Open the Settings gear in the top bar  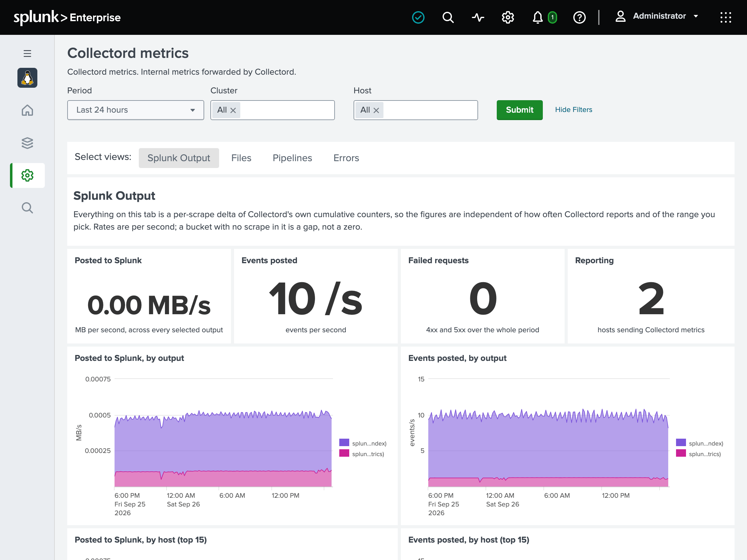(508, 17)
